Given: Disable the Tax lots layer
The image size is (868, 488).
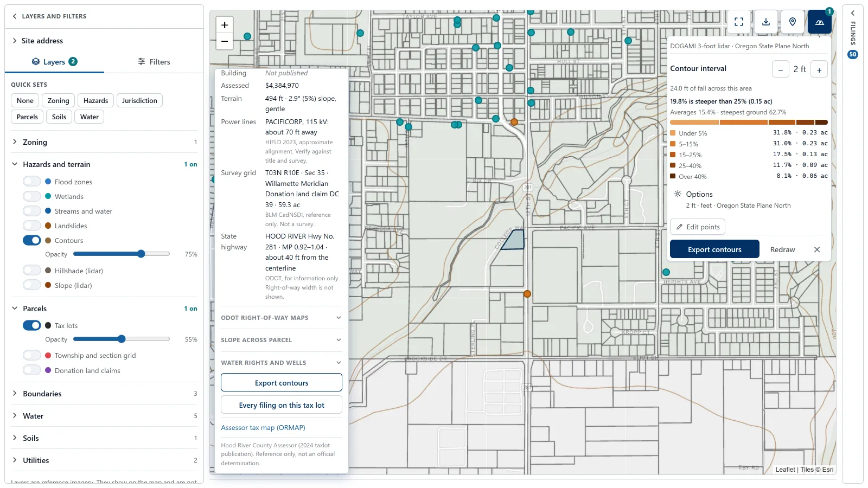Looking at the screenshot, I should coord(32,325).
